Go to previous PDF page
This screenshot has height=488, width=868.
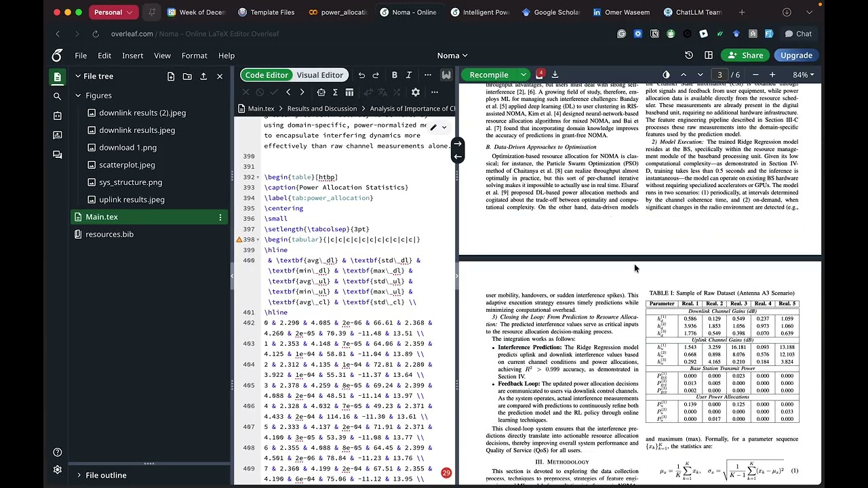click(x=683, y=75)
